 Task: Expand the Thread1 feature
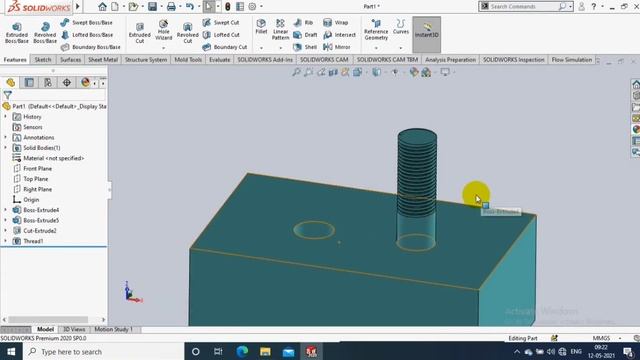[x=6, y=241]
